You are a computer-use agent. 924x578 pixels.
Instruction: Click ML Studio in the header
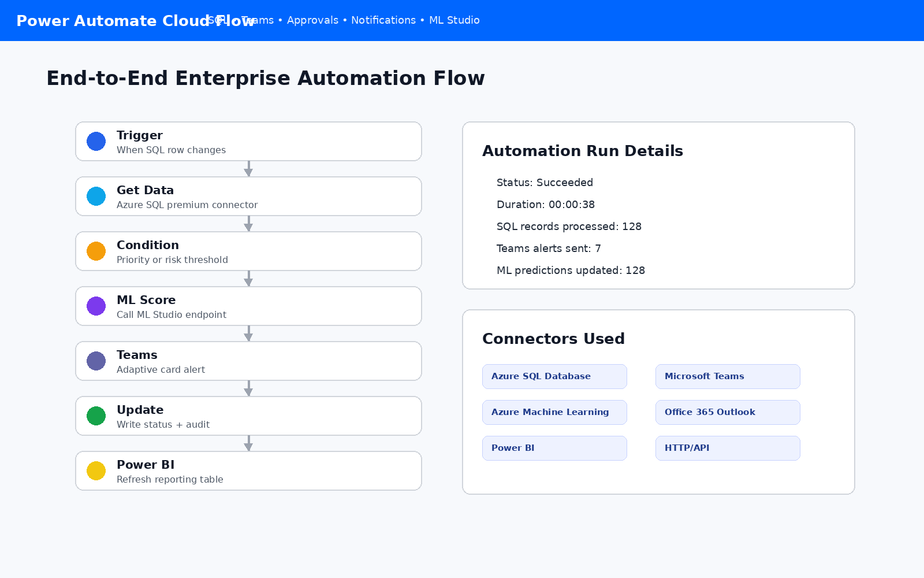pos(454,20)
